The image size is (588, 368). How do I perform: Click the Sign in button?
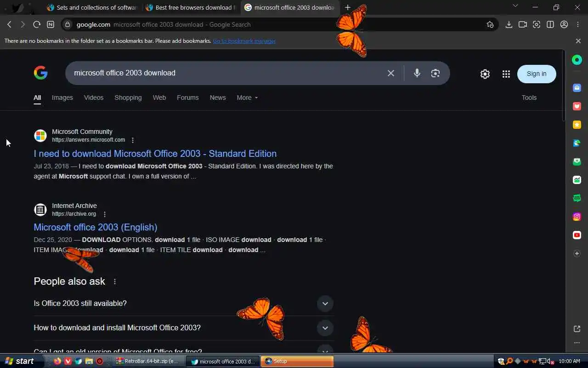537,74
